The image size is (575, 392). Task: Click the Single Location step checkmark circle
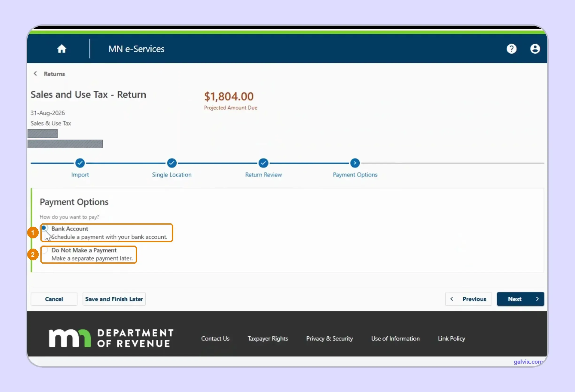[x=172, y=163]
